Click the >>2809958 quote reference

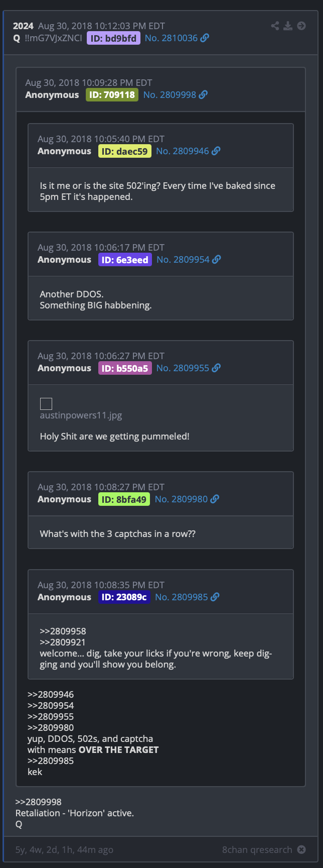pyautogui.click(x=63, y=631)
